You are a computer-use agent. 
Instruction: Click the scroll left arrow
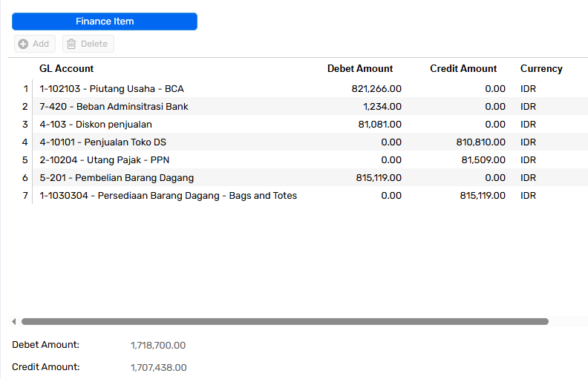click(14, 321)
